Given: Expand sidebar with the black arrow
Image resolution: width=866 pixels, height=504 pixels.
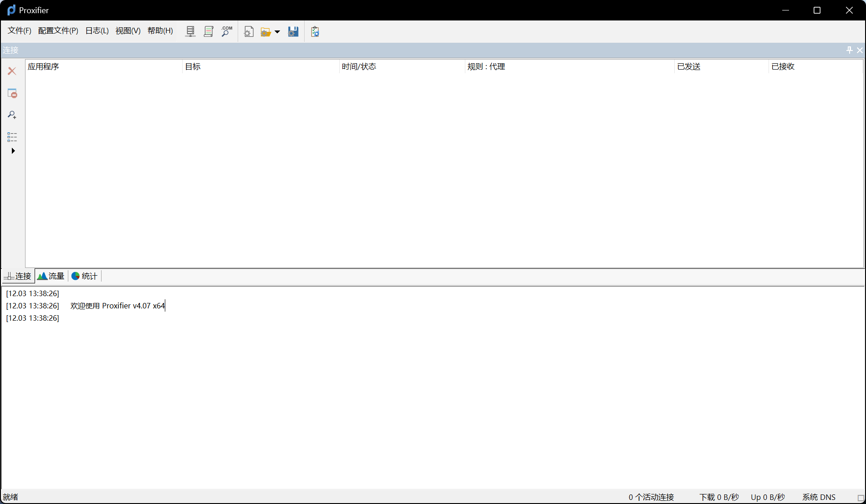Looking at the screenshot, I should click(x=13, y=151).
